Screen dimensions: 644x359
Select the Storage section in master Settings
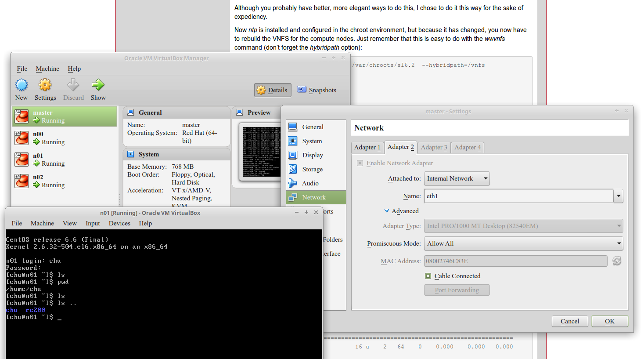click(x=312, y=169)
